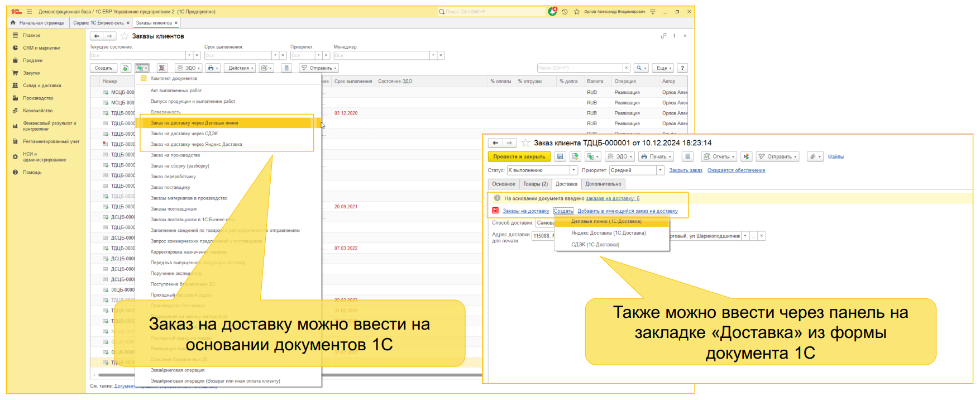Click the barcode scanner icon in list toolbar
Image resolution: width=980 pixels, height=400 pixels.
162,68
